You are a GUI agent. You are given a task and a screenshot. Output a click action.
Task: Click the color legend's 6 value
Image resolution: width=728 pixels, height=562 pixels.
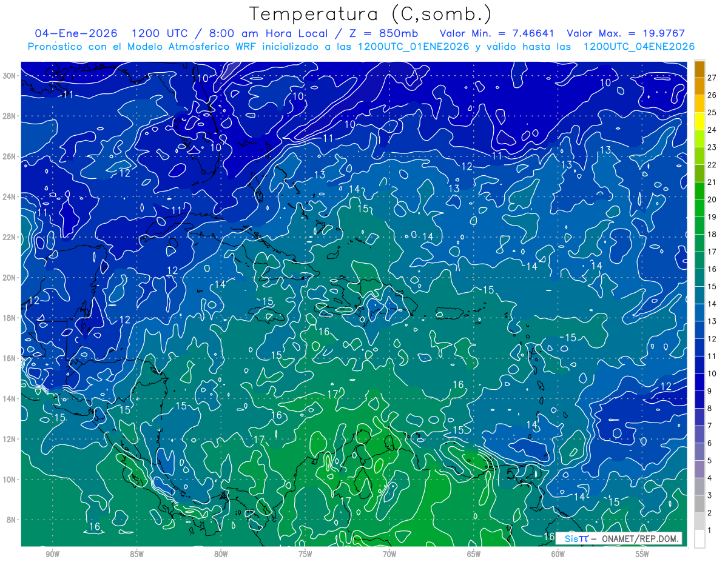(709, 443)
